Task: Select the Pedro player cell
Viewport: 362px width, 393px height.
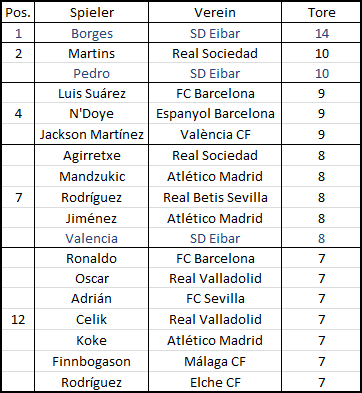Action: point(91,73)
